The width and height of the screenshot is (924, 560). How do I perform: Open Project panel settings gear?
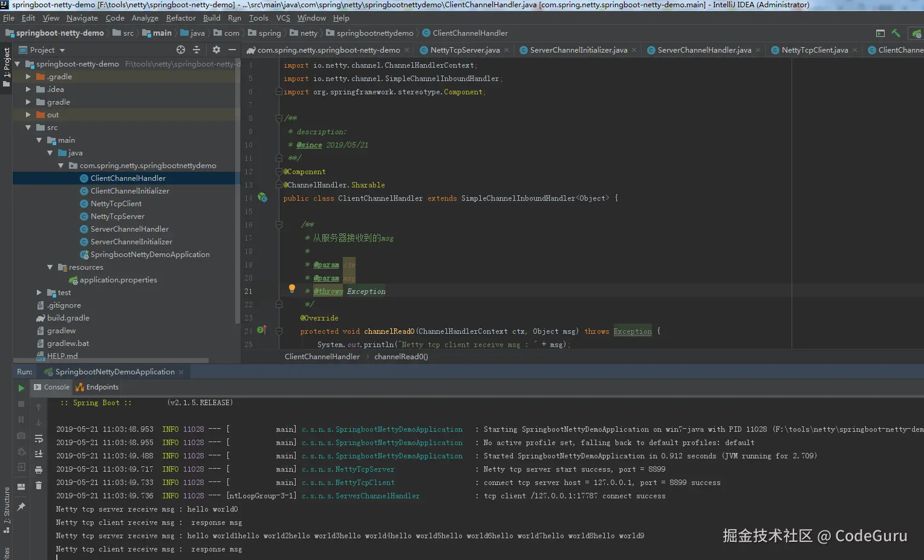click(x=216, y=50)
